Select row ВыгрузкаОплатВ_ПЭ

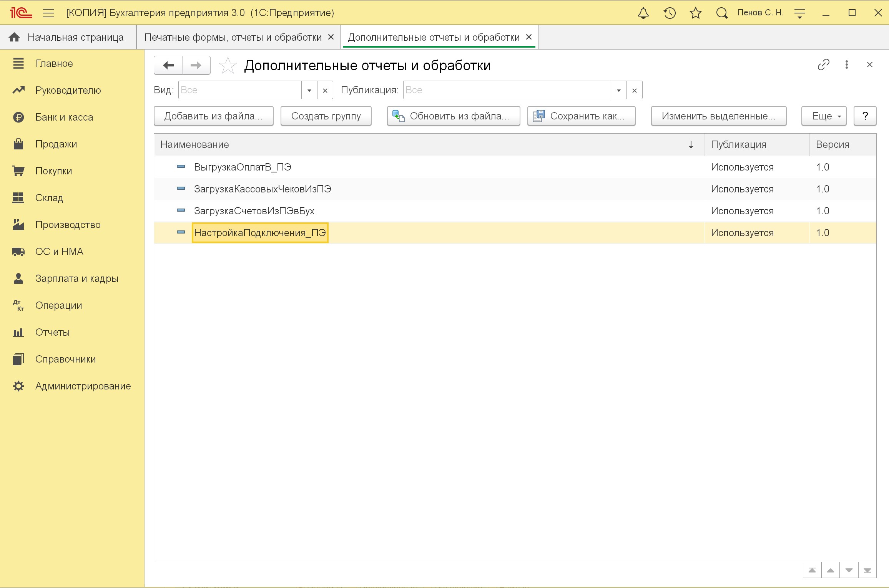coord(515,167)
